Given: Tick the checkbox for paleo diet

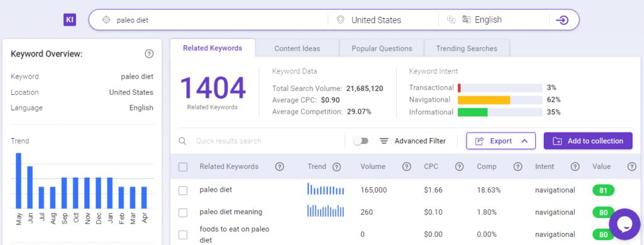Looking at the screenshot, I should click(x=183, y=190).
